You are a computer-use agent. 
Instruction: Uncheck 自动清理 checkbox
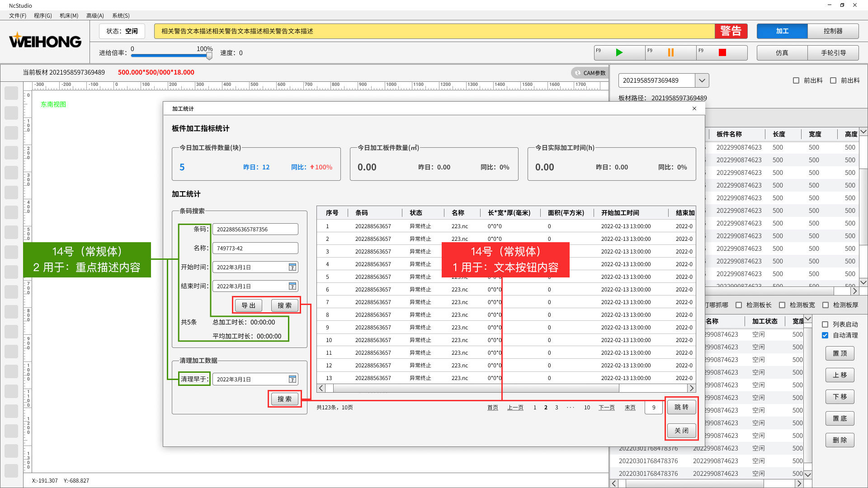click(825, 335)
